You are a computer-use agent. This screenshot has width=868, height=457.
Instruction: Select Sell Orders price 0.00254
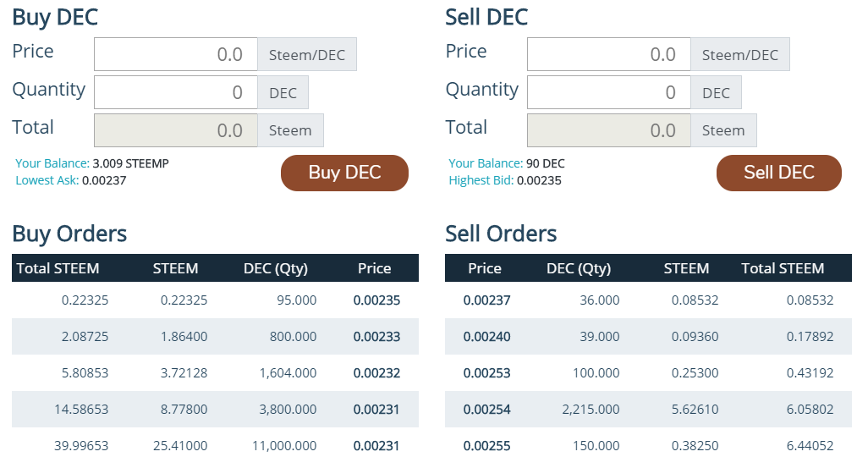486,410
